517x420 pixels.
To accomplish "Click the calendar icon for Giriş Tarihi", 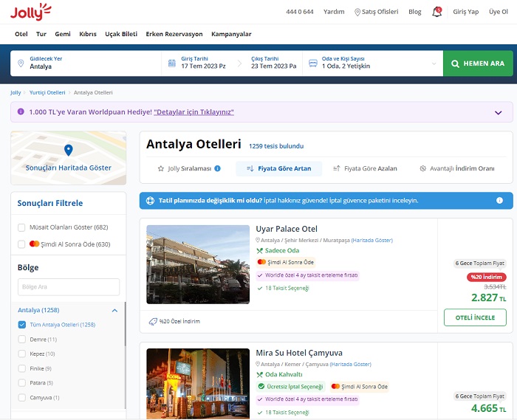I will [x=172, y=63].
